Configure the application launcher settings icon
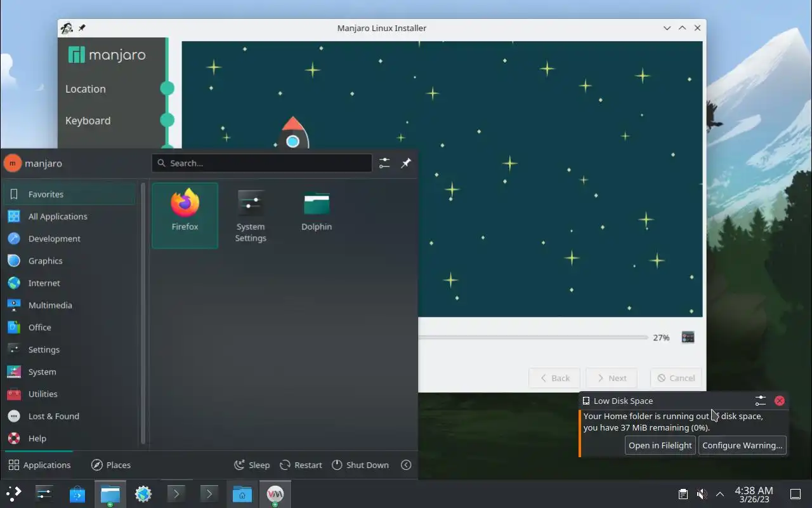The image size is (812, 508). pyautogui.click(x=384, y=163)
